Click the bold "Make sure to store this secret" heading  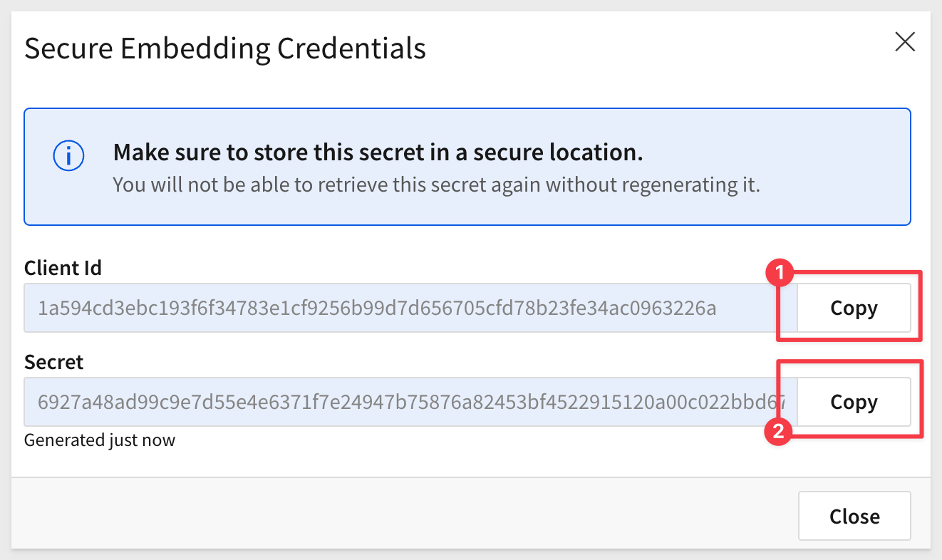tap(378, 152)
